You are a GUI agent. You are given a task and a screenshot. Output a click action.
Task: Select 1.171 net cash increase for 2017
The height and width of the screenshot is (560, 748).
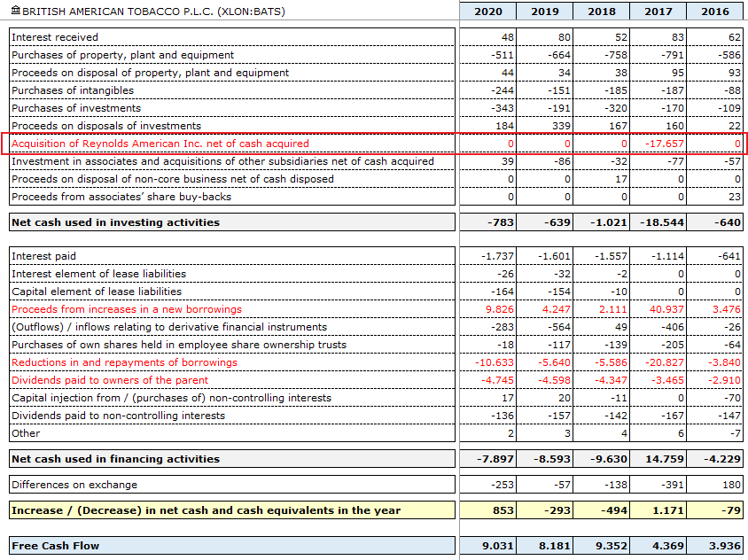click(x=668, y=510)
